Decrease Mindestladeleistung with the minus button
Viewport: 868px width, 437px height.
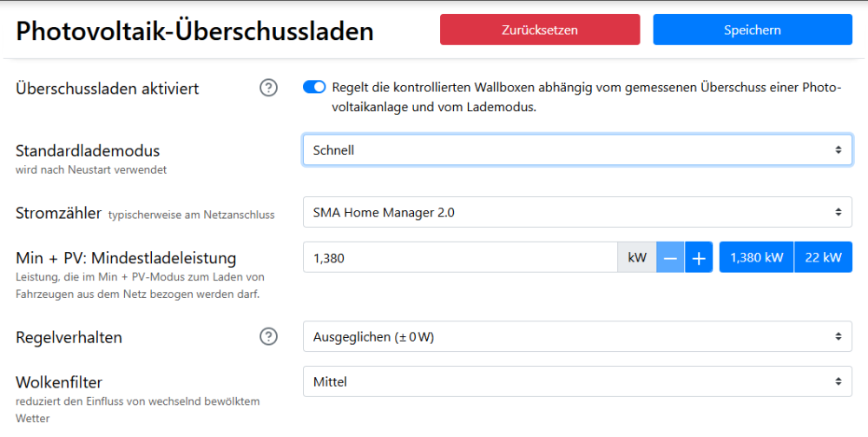pyautogui.click(x=669, y=257)
